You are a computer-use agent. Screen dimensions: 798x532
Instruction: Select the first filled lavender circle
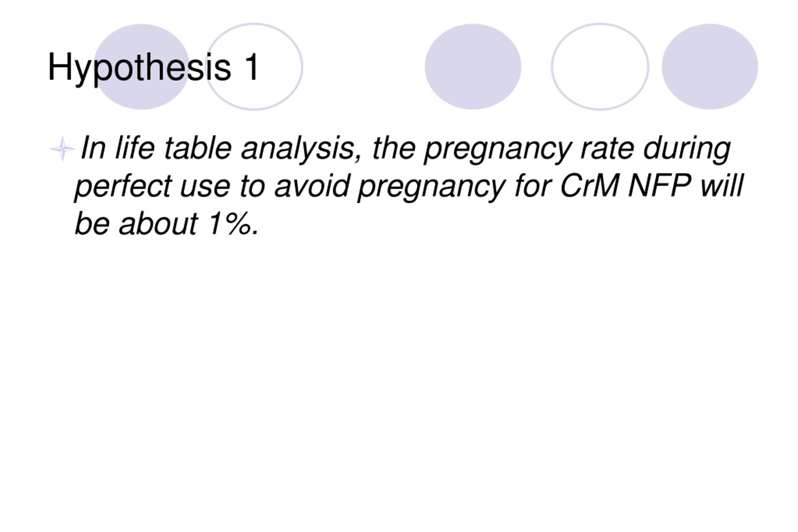[x=141, y=66]
